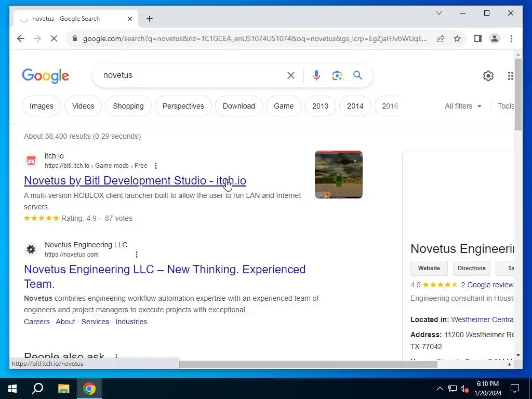532x399 pixels.
Task: Open the Chrome side panel icon
Action: [x=478, y=38]
